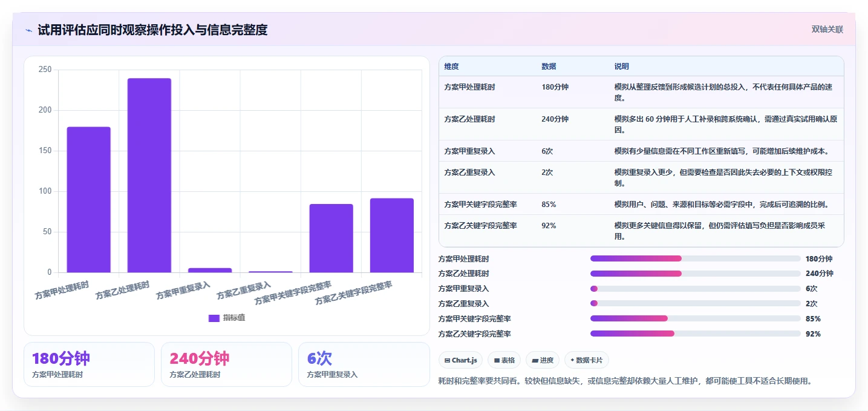This screenshot has width=868, height=411.
Task: Click the 6次 table value
Action: pos(547,151)
